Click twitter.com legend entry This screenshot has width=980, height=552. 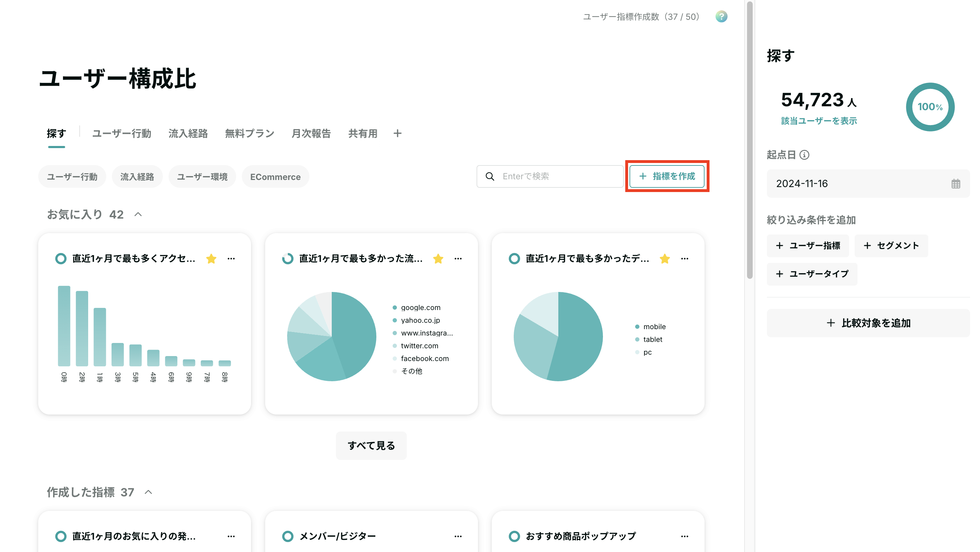click(x=415, y=346)
